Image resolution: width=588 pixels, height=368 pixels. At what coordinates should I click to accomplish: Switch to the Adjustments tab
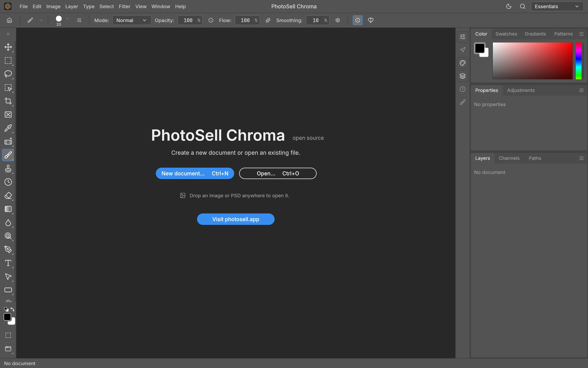point(521,91)
